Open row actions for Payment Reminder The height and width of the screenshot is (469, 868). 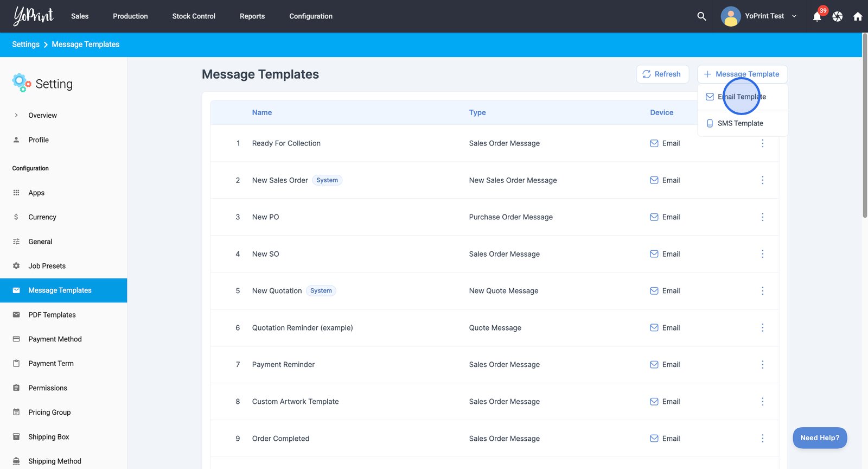tap(762, 365)
